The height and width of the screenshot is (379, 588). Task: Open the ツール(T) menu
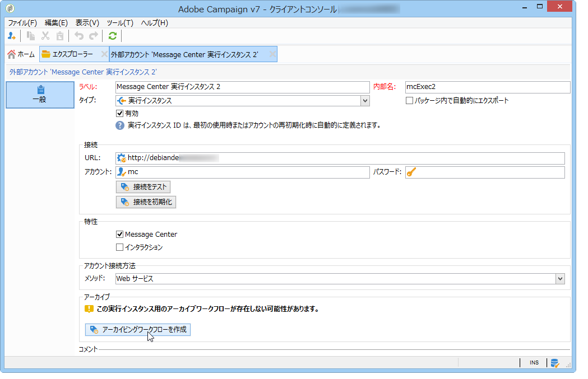click(120, 23)
